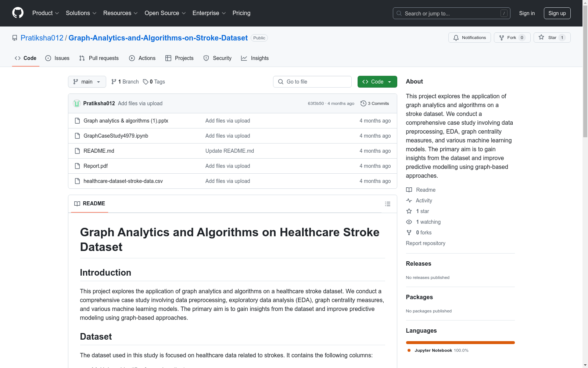
Task: Open the Insights tab
Action: click(255, 58)
